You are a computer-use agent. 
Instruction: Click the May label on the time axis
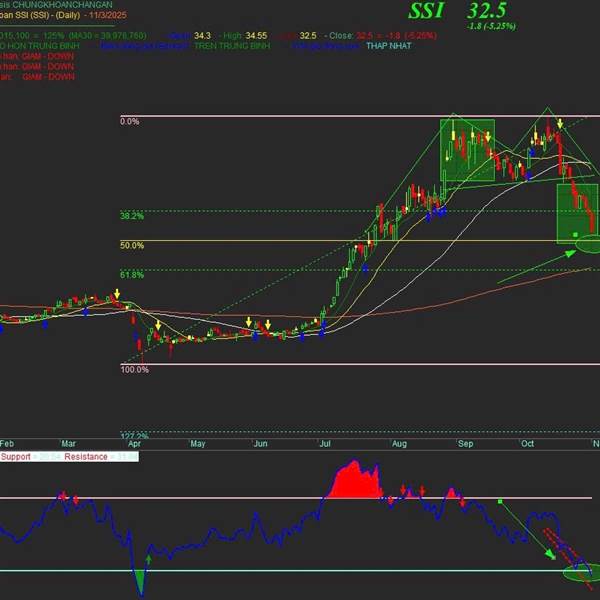(x=198, y=444)
